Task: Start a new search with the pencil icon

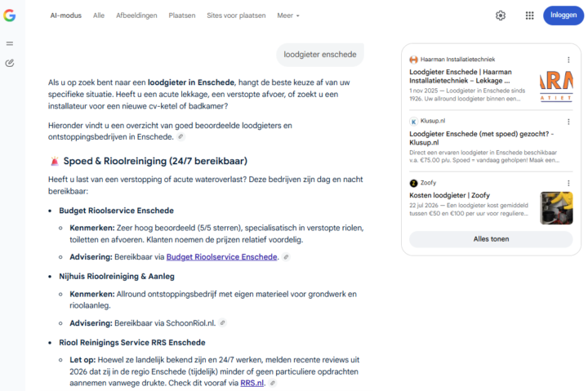Action: point(10,63)
